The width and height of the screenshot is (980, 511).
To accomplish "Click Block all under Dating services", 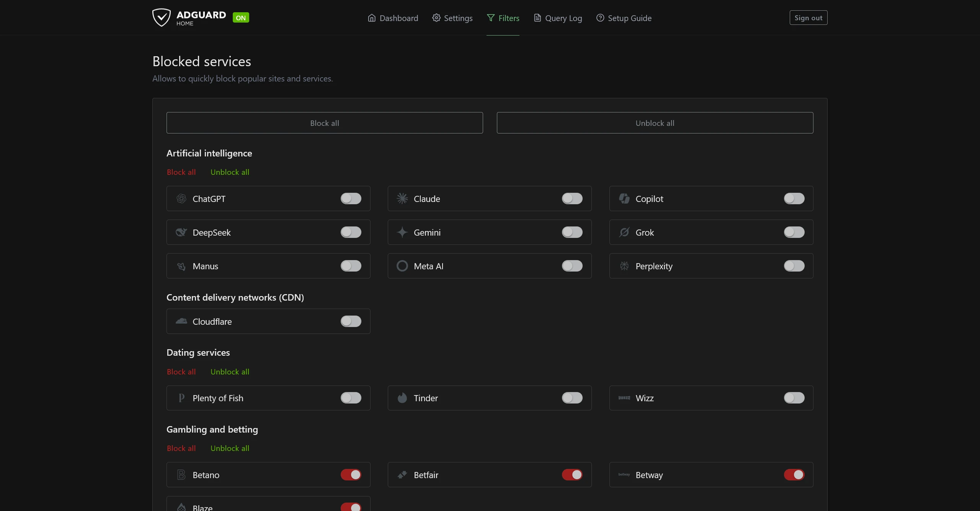I will point(181,372).
